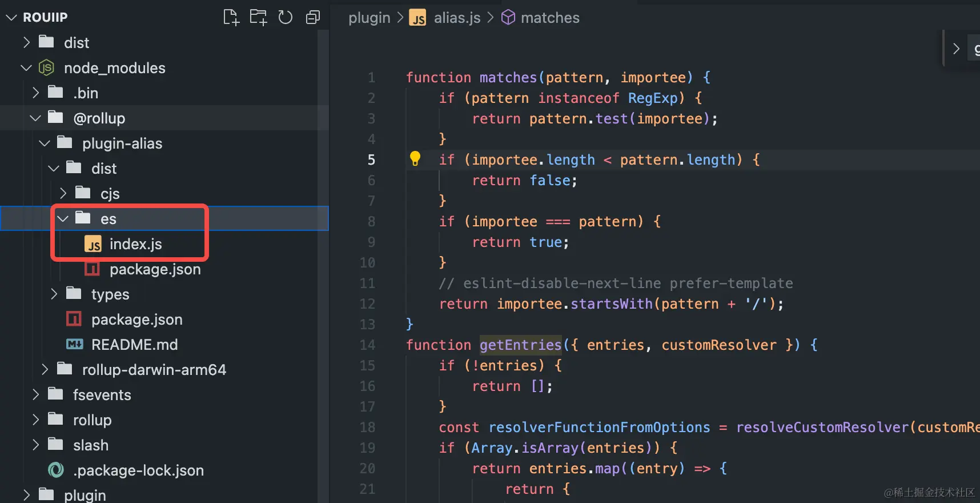Select the plugin folder at tree bottom

pos(85,496)
